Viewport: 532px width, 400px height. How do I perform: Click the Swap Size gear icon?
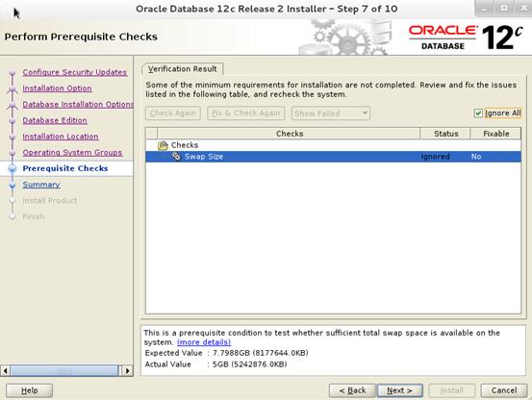pos(176,157)
